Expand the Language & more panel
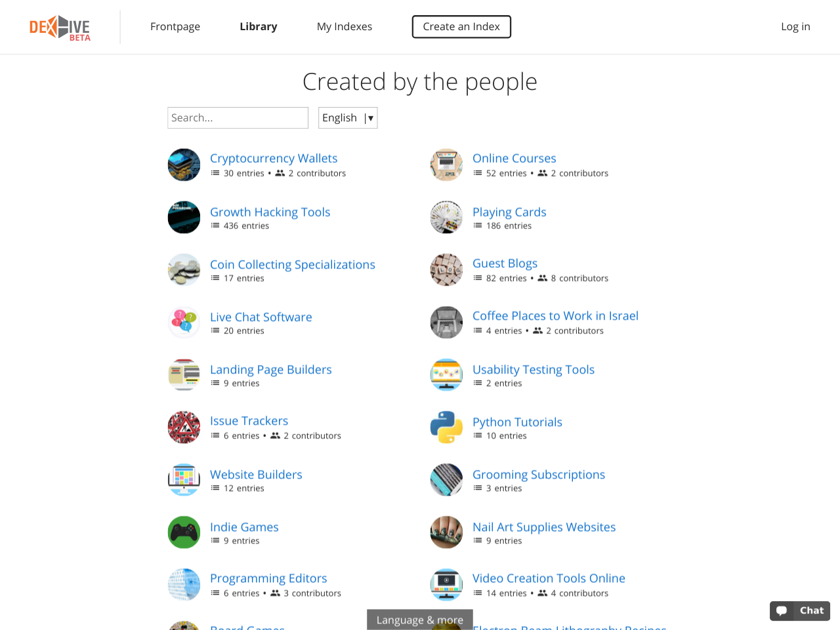The height and width of the screenshot is (630, 840). [x=419, y=619]
